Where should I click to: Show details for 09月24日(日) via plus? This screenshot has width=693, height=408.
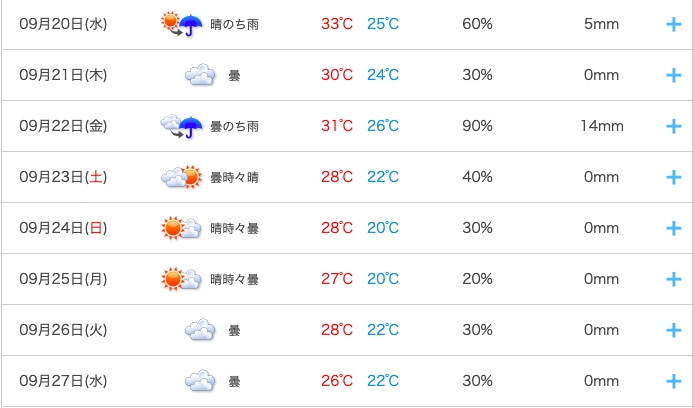pos(674,228)
